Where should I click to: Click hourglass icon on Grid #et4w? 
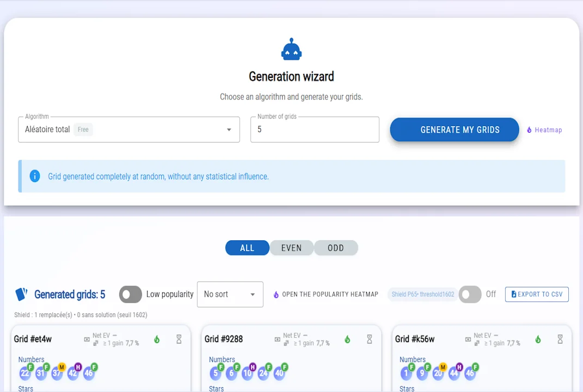pos(179,339)
